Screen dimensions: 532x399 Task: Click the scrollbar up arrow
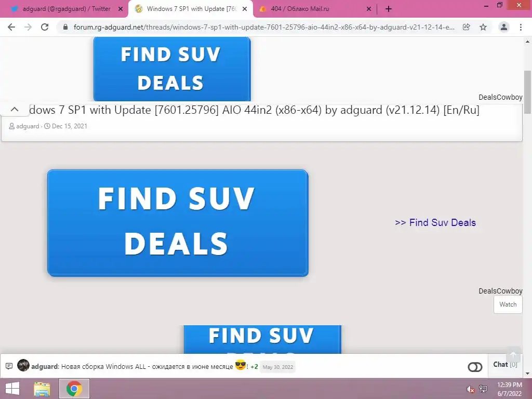pos(527,42)
